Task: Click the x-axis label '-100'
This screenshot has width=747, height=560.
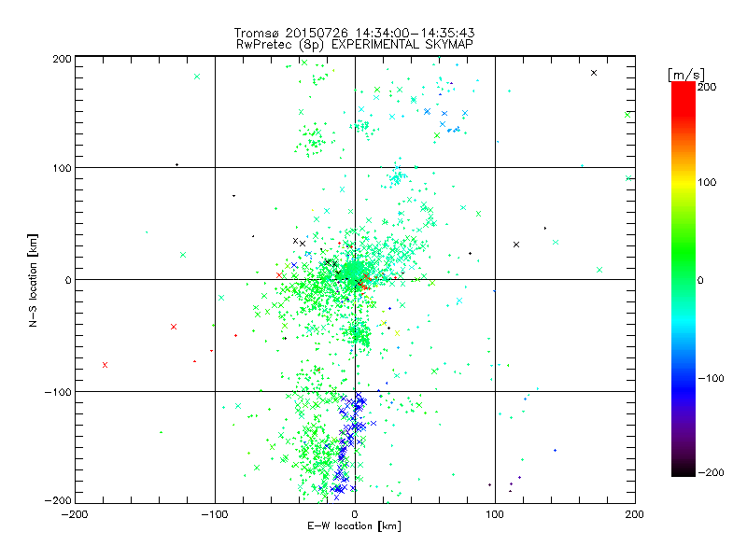Action: [x=215, y=514]
